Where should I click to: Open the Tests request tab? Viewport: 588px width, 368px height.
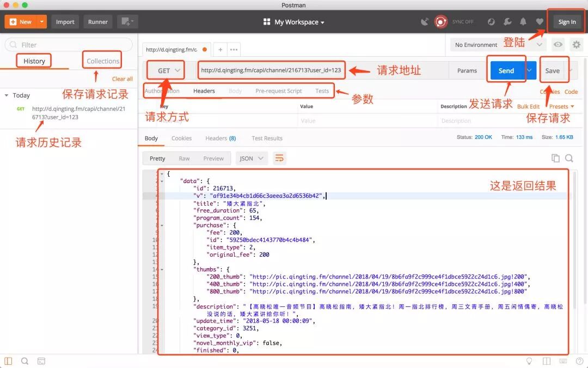[322, 91]
